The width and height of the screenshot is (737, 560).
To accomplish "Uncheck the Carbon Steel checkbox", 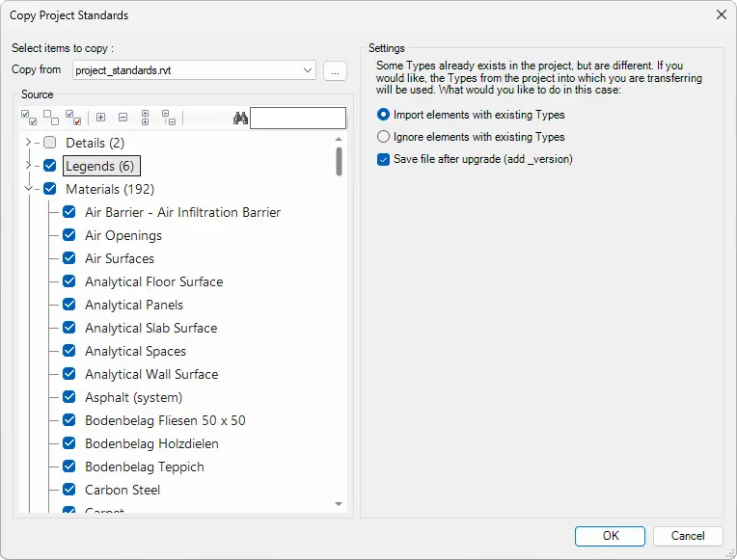I will [x=69, y=490].
